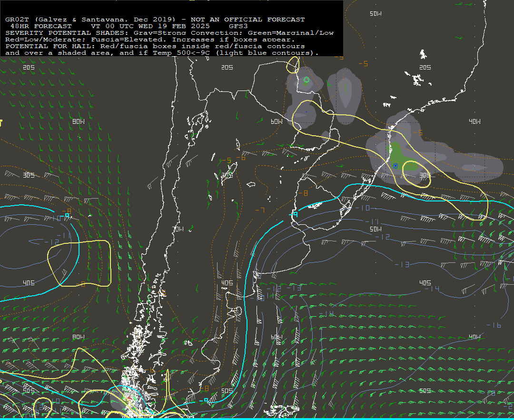The height and width of the screenshot is (420, 514).
Task: Click the '-16' temperature contour label
Action: point(494,325)
